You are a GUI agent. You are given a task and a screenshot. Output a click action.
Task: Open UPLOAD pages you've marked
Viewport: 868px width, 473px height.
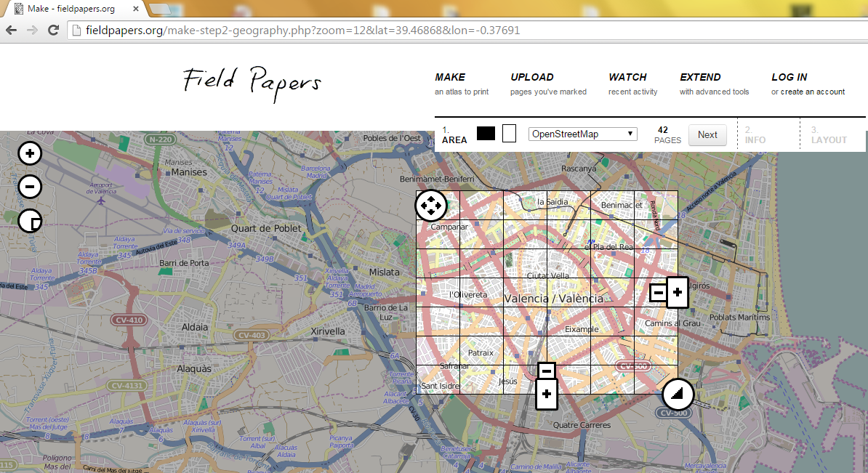pos(548,84)
